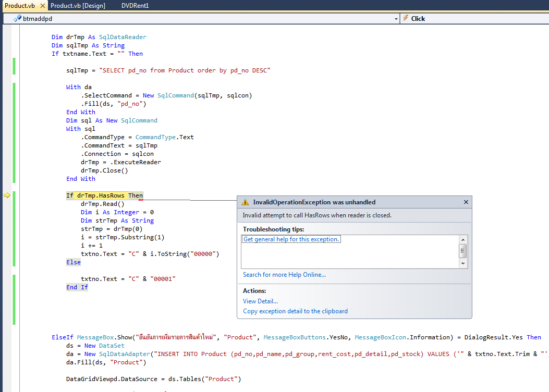Click the 'InvalidOperationException was unhandled' title text
This screenshot has height=392, width=549.
314,202
